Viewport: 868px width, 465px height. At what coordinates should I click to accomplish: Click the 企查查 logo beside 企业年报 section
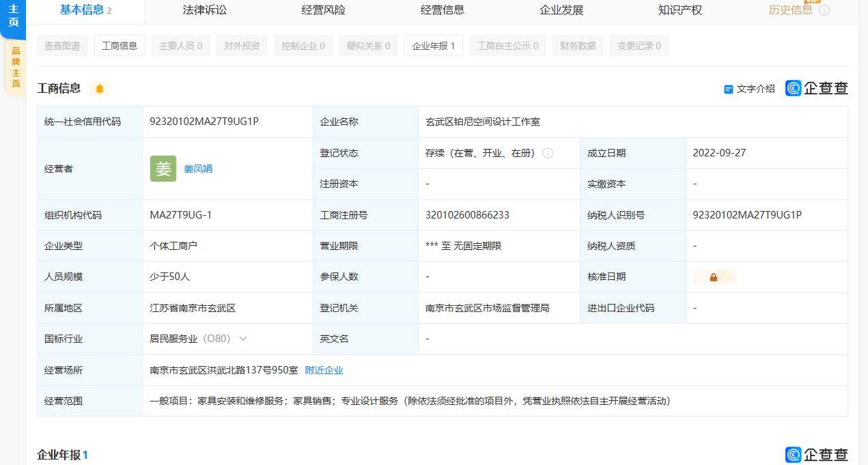(x=817, y=455)
